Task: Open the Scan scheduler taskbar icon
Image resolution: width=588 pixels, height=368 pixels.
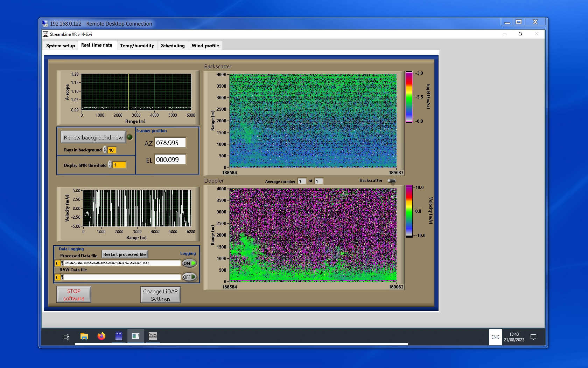Action: coord(153,336)
